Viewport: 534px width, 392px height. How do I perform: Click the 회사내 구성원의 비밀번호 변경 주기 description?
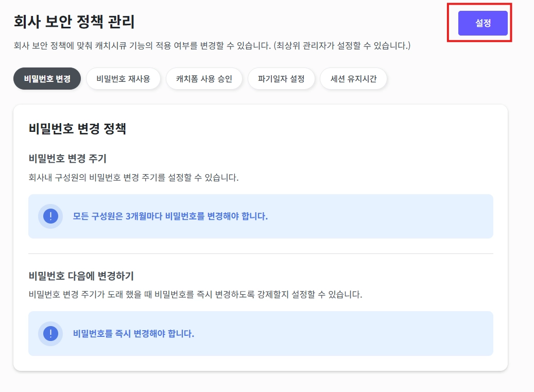coord(133,177)
